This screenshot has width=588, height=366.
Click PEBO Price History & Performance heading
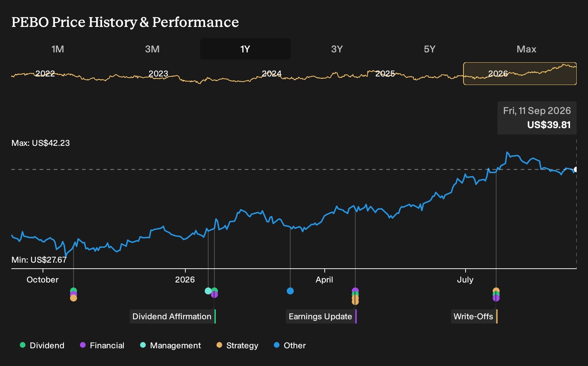point(125,22)
